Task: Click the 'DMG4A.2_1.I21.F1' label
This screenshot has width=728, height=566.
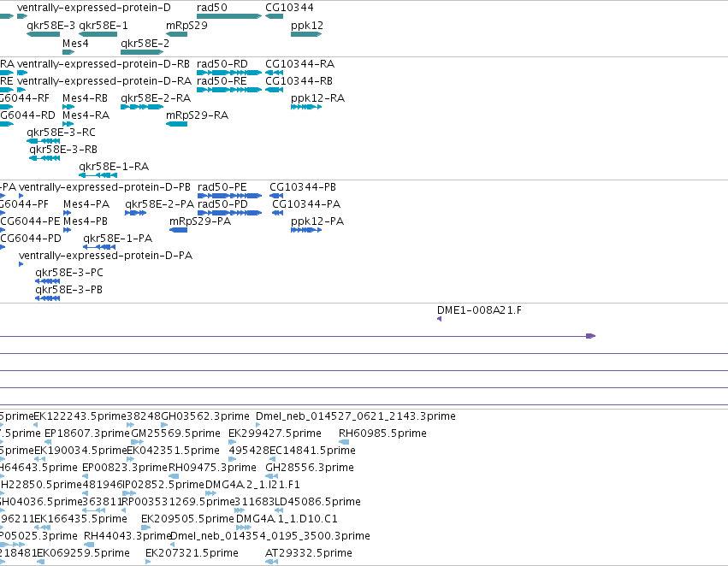Action: (x=252, y=484)
